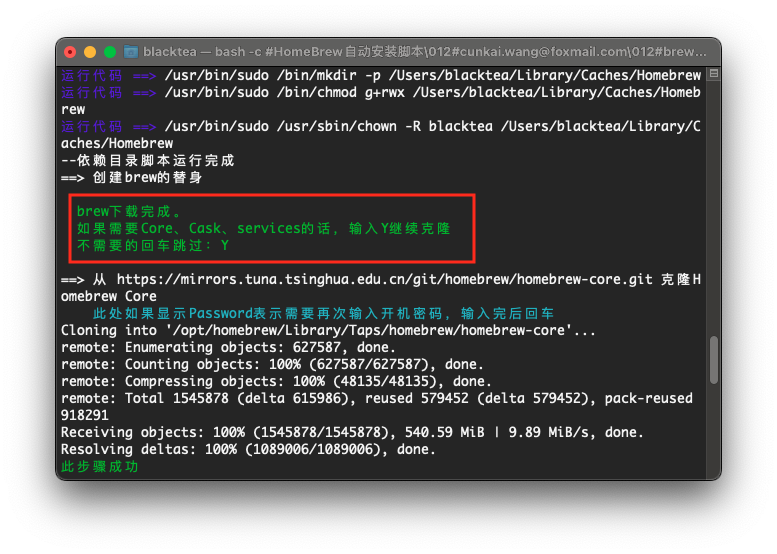
Task: Click the split pane icon above scrollbar
Action: 714,73
